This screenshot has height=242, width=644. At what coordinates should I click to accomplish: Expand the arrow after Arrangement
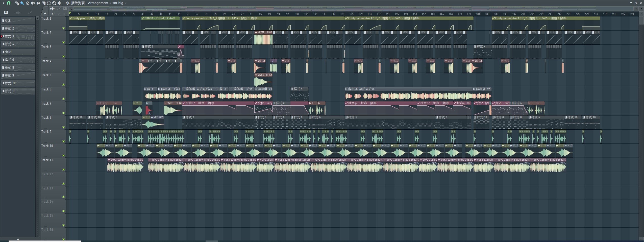(110, 3)
